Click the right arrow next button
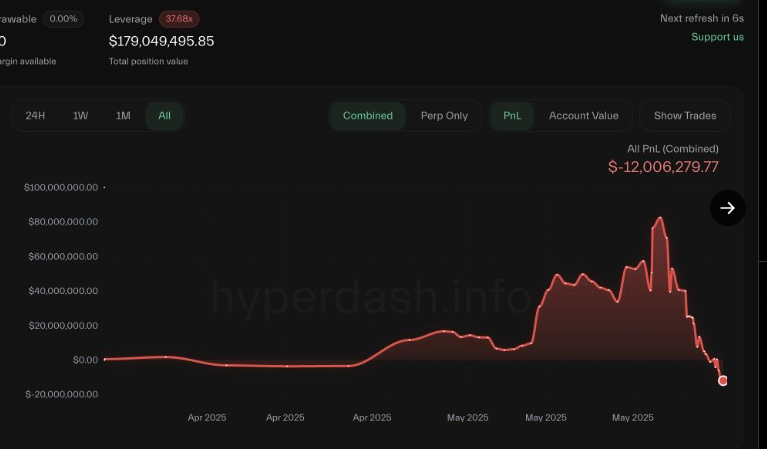The image size is (767, 449). point(727,208)
